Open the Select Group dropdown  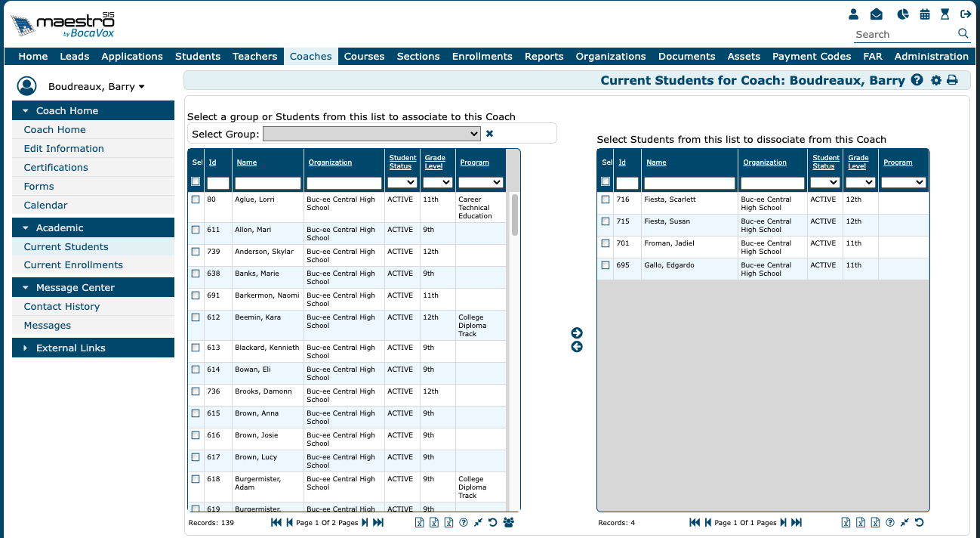pyautogui.click(x=371, y=134)
